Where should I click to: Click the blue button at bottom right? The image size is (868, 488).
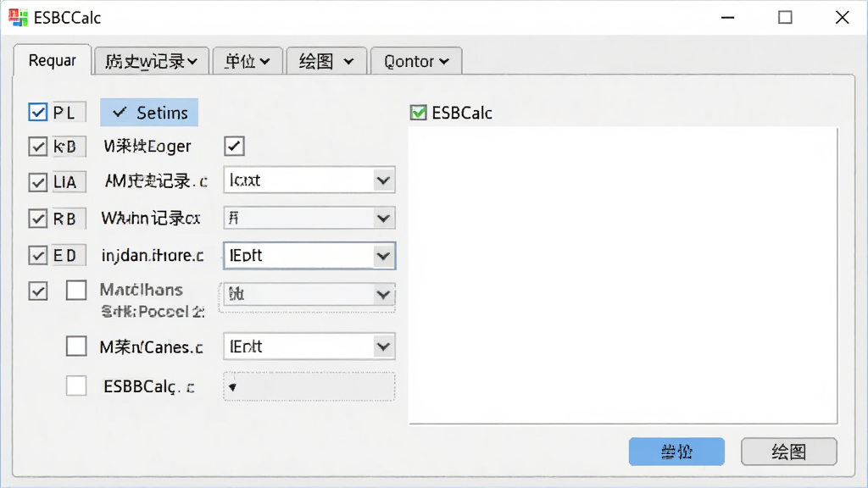pyautogui.click(x=676, y=452)
